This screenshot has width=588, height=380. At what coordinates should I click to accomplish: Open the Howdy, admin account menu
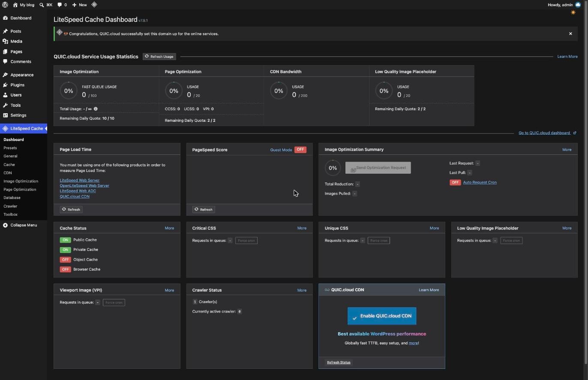[x=564, y=5]
